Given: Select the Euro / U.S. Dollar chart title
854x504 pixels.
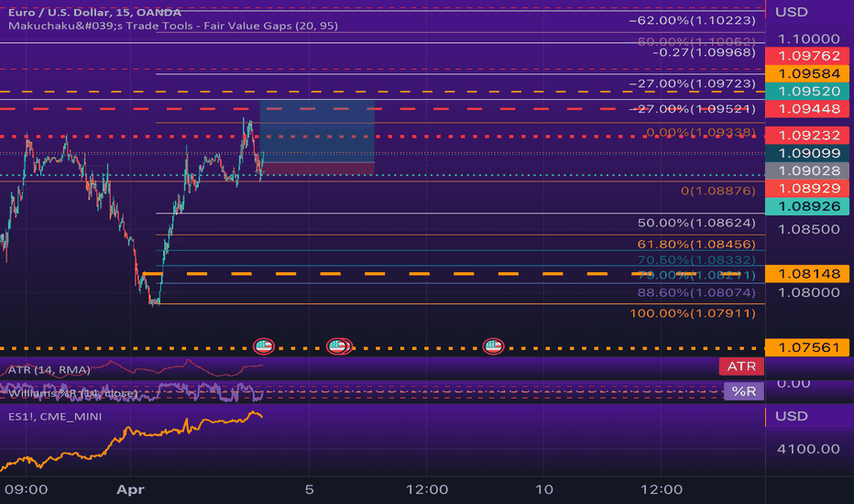Looking at the screenshot, I should (x=94, y=13).
